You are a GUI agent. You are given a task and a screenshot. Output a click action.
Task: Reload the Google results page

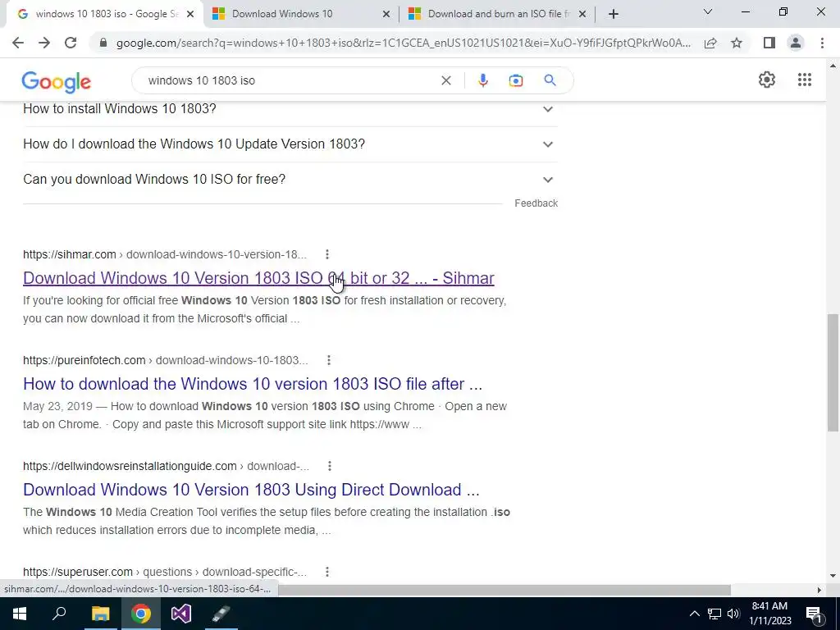[x=71, y=43]
